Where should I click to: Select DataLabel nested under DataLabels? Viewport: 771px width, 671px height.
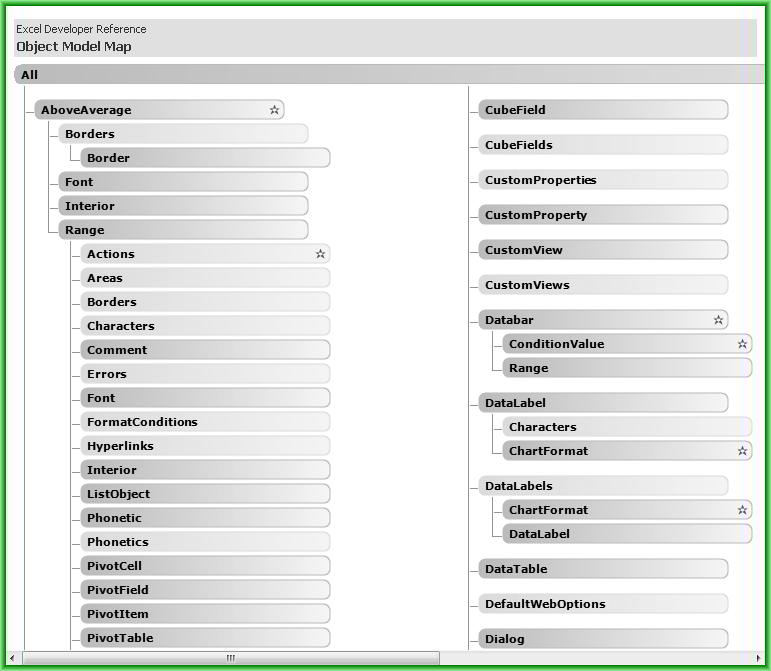[x=627, y=534]
